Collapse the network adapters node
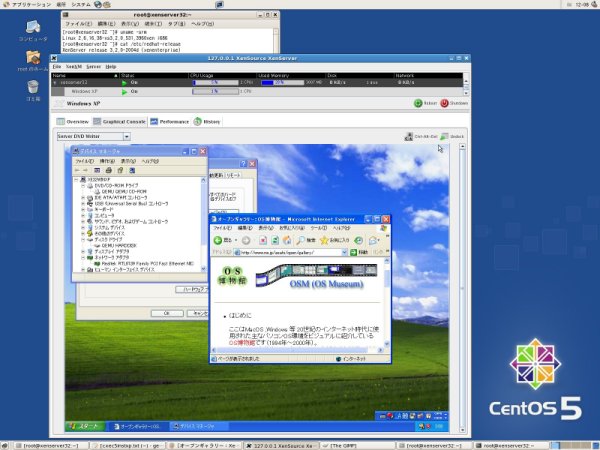This screenshot has width=600, height=450. tap(83, 258)
